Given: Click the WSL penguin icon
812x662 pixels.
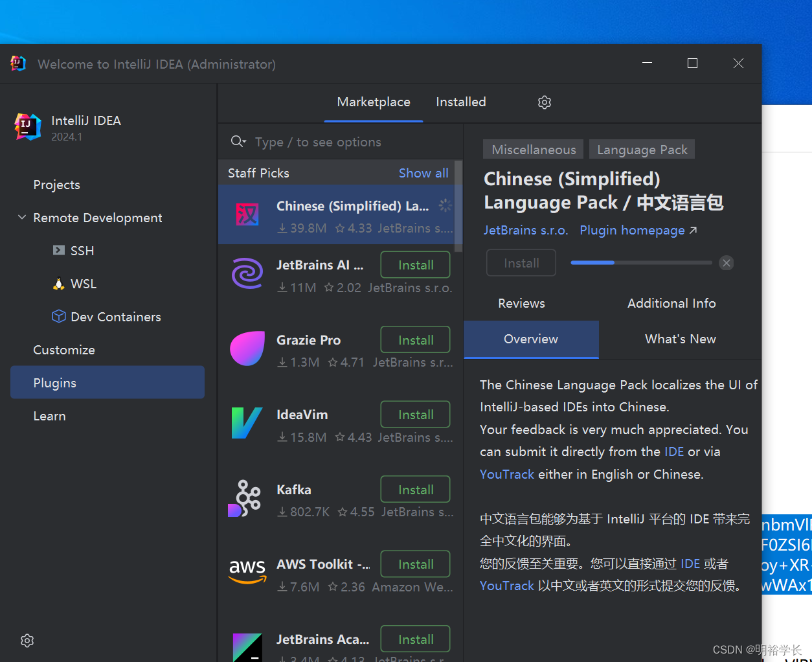Looking at the screenshot, I should 59,284.
